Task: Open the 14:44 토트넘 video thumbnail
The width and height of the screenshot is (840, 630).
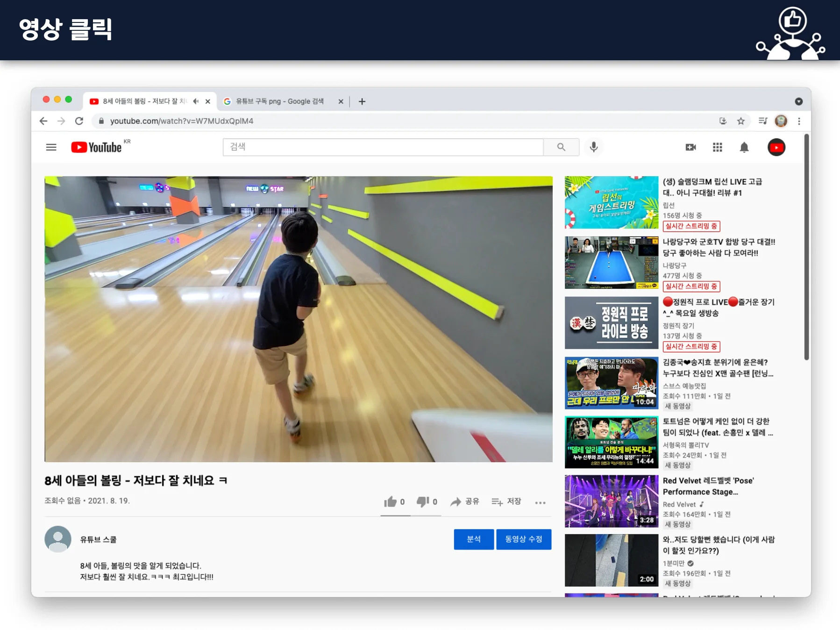Action: [x=612, y=442]
